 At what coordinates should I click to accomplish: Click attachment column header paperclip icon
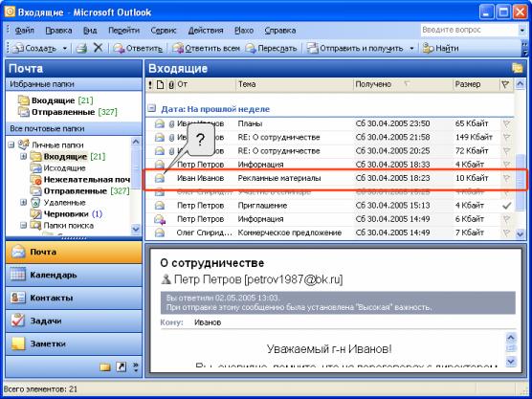(x=171, y=84)
